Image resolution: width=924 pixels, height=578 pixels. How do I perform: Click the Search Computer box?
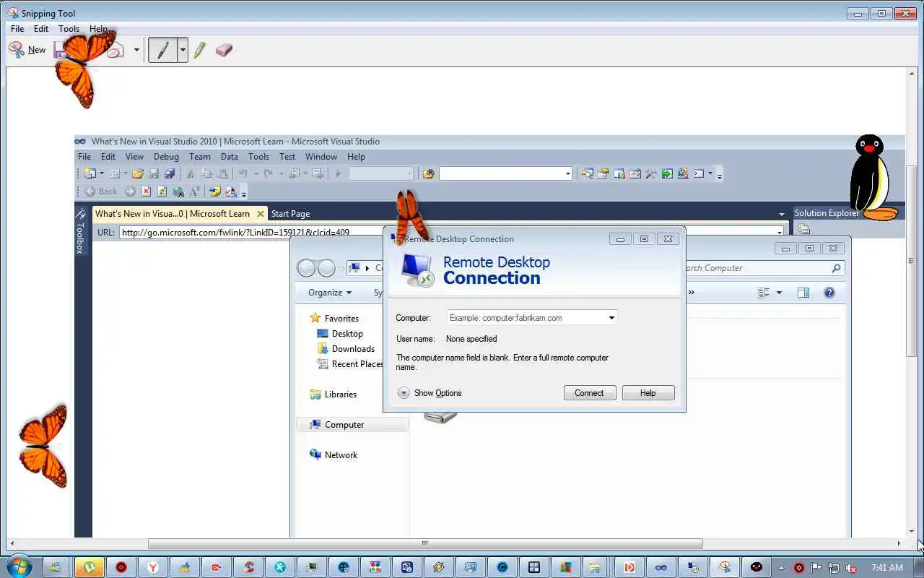click(764, 268)
